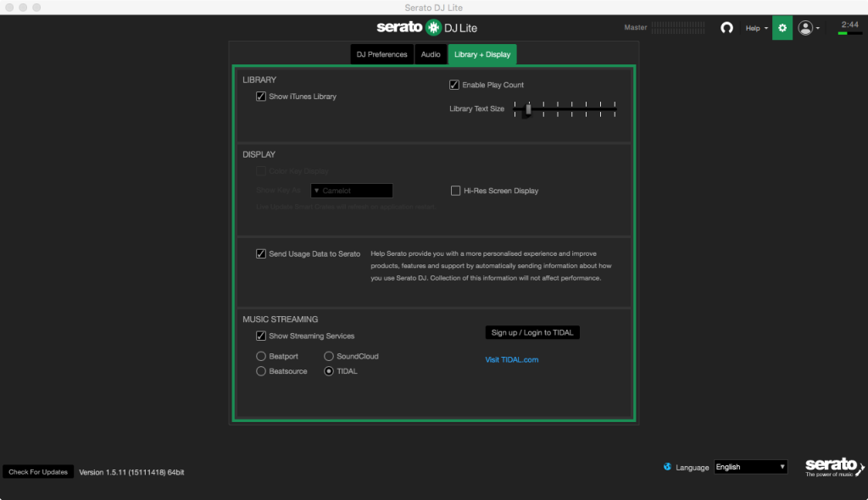868x500 pixels.
Task: Click the green settings gear icon
Action: coord(782,28)
